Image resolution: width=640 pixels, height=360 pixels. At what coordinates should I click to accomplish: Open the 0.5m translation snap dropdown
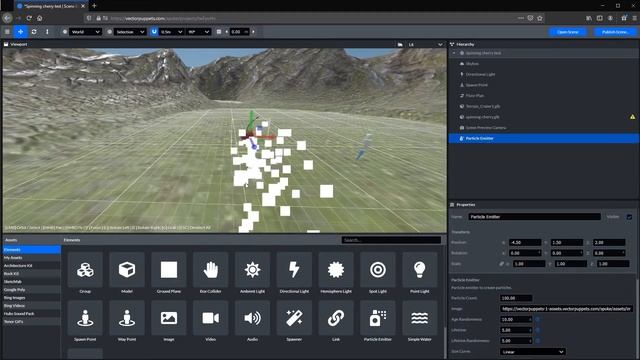(x=171, y=32)
